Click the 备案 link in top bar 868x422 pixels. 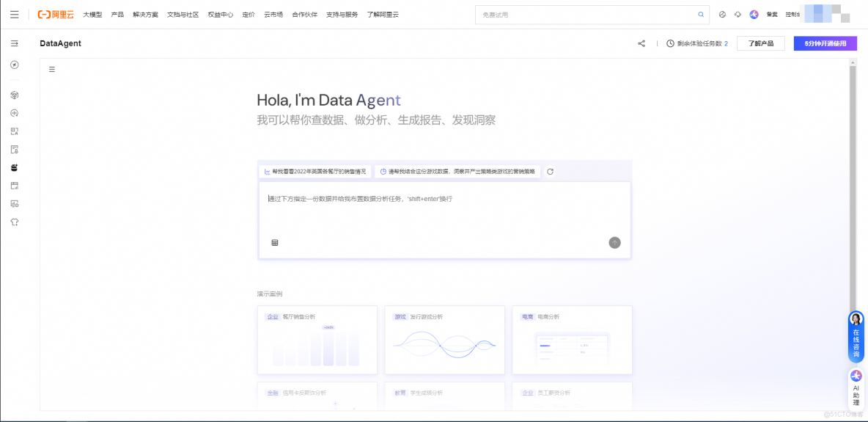point(772,15)
